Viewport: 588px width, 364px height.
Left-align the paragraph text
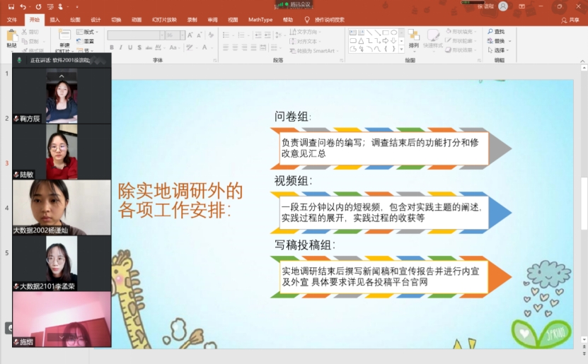tap(226, 47)
